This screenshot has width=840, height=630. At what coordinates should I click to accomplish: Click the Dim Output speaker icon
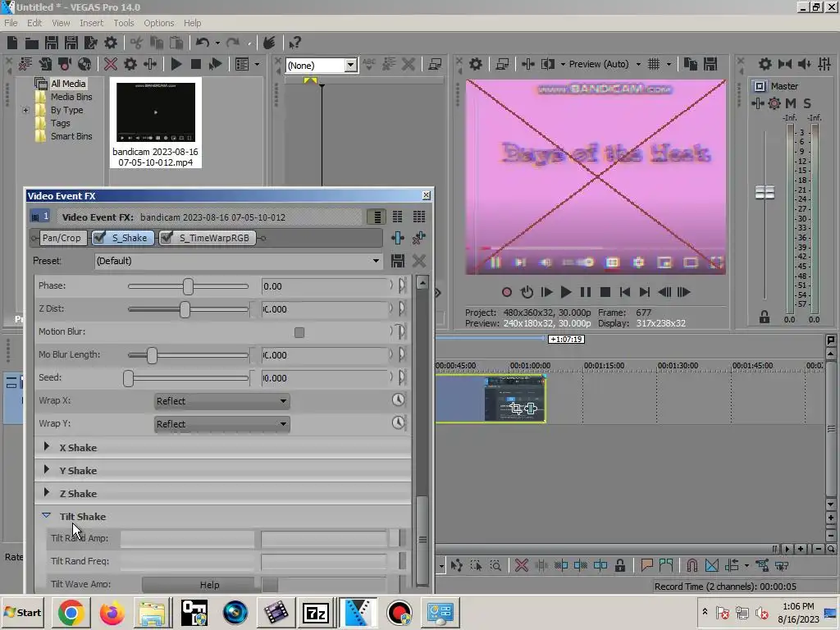804,64
